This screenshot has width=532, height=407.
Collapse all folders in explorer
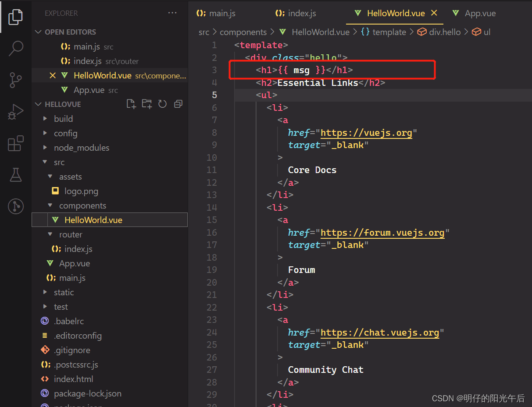[x=178, y=104]
